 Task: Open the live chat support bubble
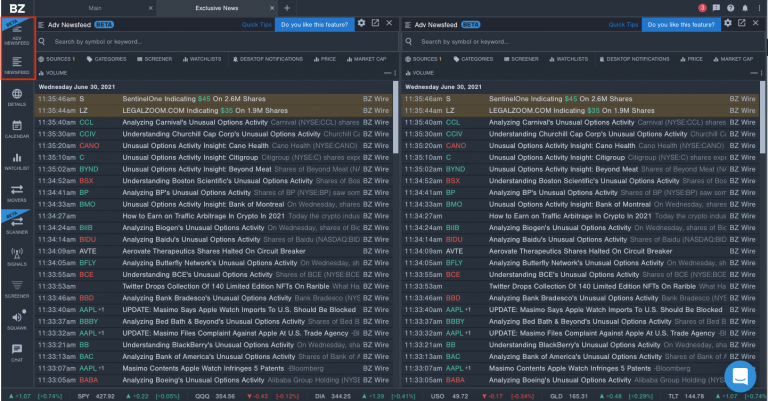point(740,377)
